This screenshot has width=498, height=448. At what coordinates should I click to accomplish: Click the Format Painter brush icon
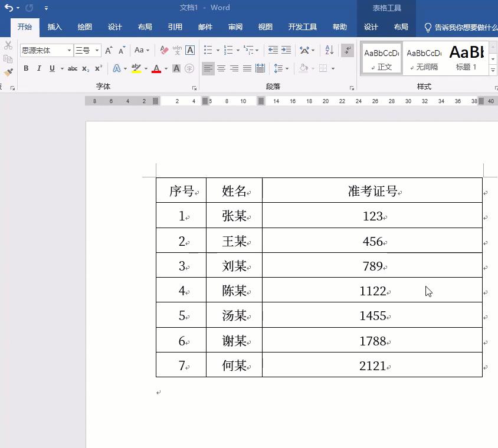(x=8, y=73)
